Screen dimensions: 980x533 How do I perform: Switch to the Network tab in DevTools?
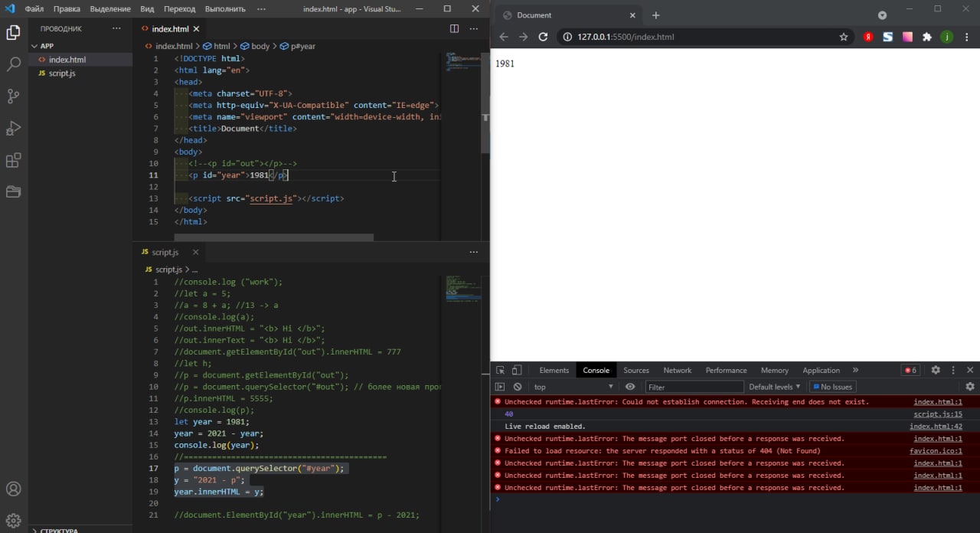point(678,370)
